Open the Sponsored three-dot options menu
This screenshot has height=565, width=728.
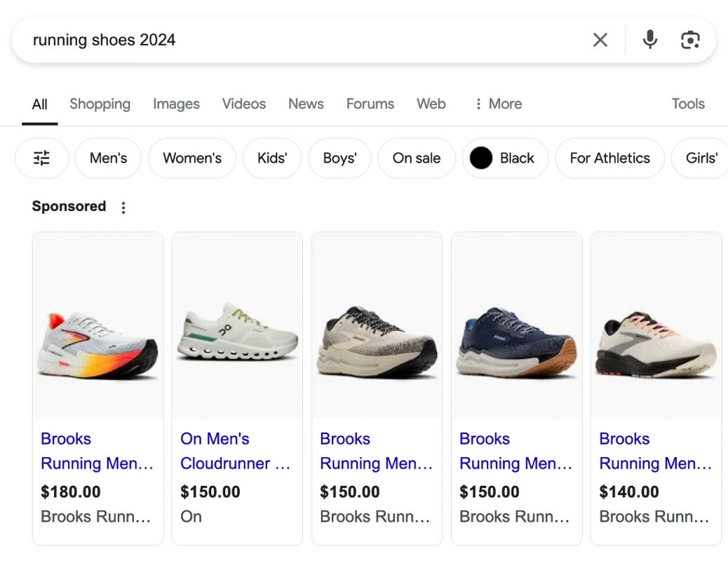[x=123, y=207]
